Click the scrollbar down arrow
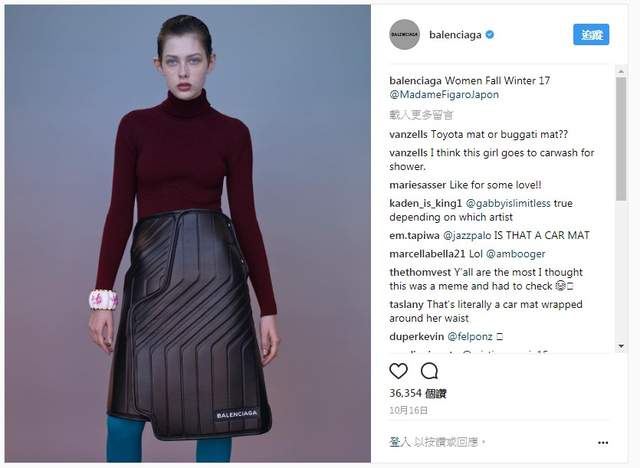Image resolution: width=640 pixels, height=468 pixels. [x=621, y=346]
